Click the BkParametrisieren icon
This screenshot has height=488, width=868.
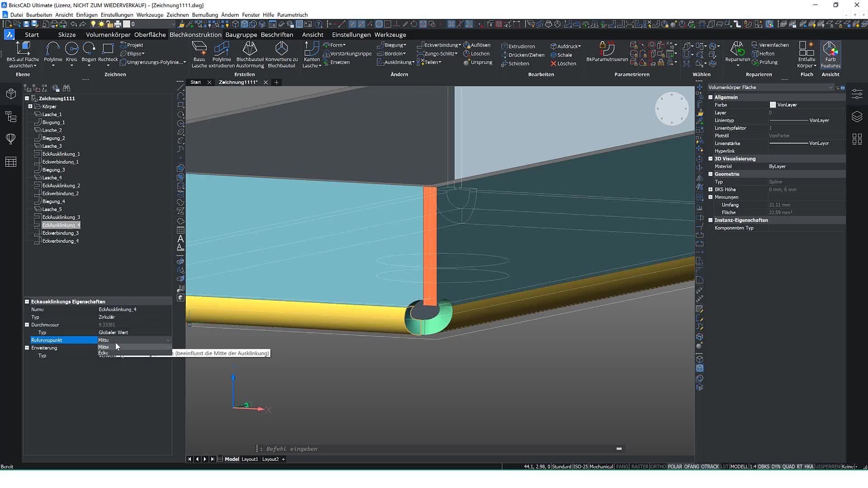click(x=607, y=49)
